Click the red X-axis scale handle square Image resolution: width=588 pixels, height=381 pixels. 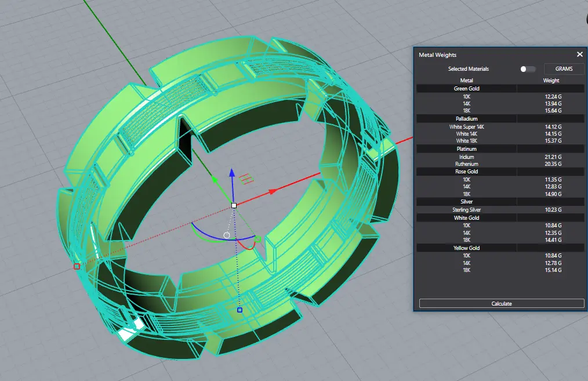[x=77, y=266]
